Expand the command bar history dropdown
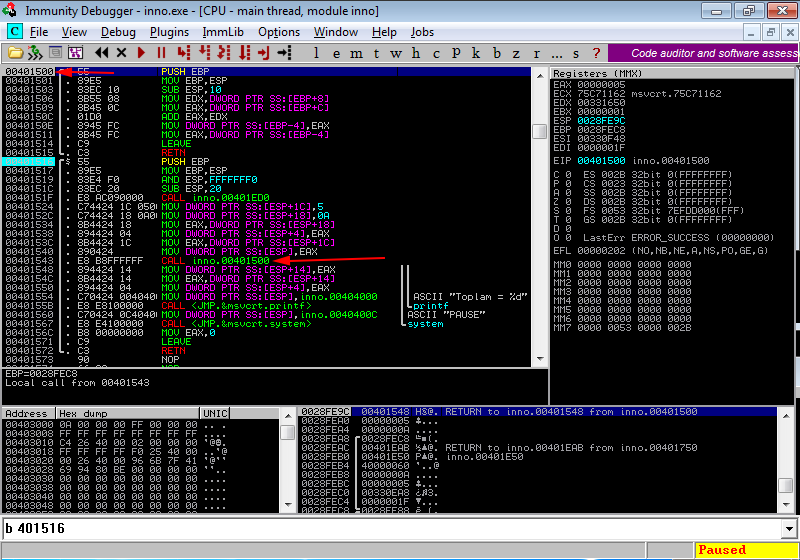The height and width of the screenshot is (560, 800). [790, 529]
